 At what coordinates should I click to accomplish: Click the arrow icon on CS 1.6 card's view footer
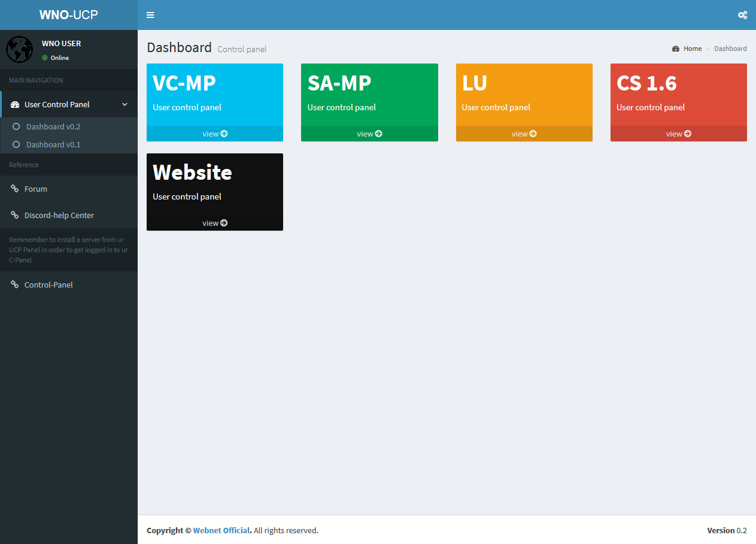pos(687,134)
